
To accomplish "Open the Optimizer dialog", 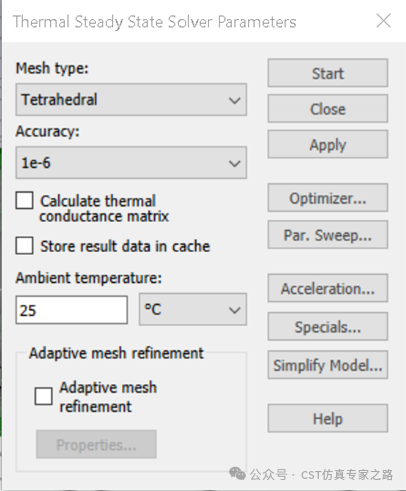I will tap(328, 198).
